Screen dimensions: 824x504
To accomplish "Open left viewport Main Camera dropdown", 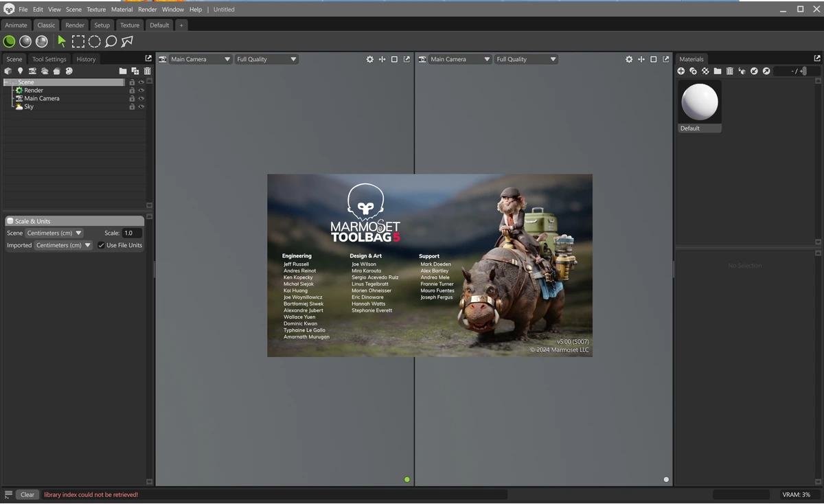I will [200, 59].
